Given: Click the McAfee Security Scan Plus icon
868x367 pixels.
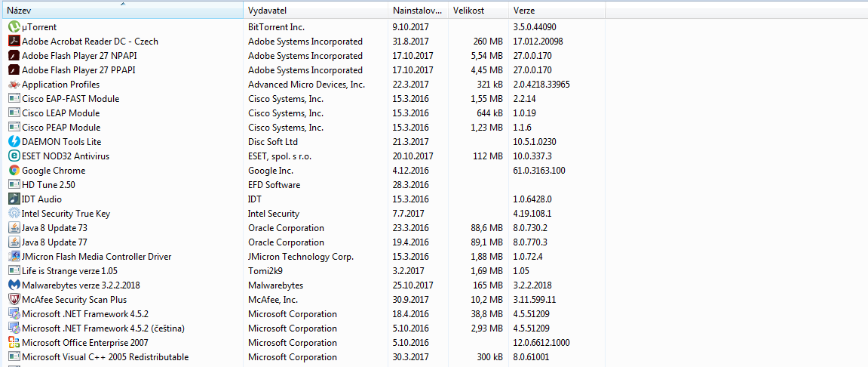Looking at the screenshot, I should [14, 300].
